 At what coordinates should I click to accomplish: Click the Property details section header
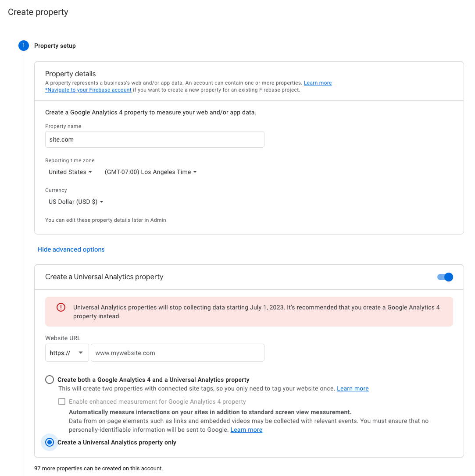[x=70, y=74]
